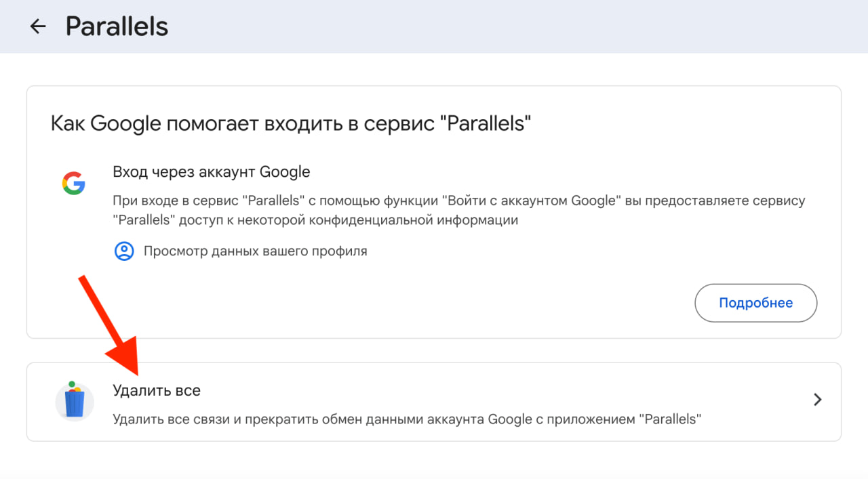Viewport: 868px width, 479px height.
Task: Click the Подробнее button
Action: click(x=755, y=303)
